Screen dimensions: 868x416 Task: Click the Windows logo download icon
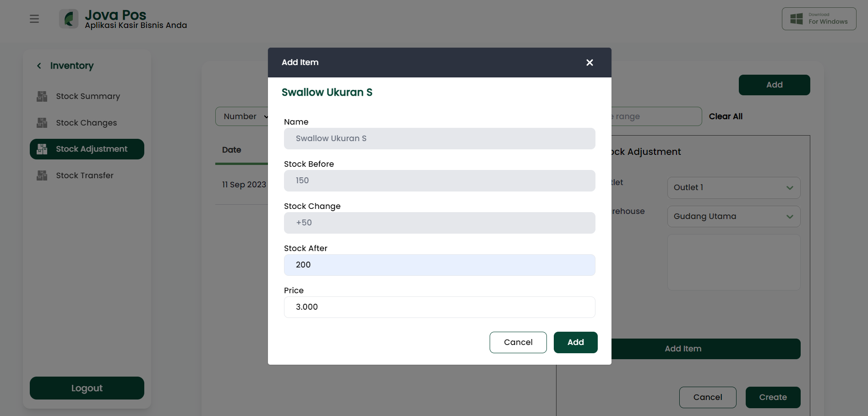pos(797,19)
